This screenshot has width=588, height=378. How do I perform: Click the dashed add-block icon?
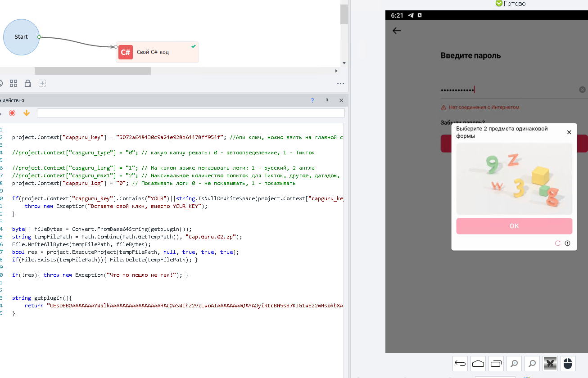point(42,83)
